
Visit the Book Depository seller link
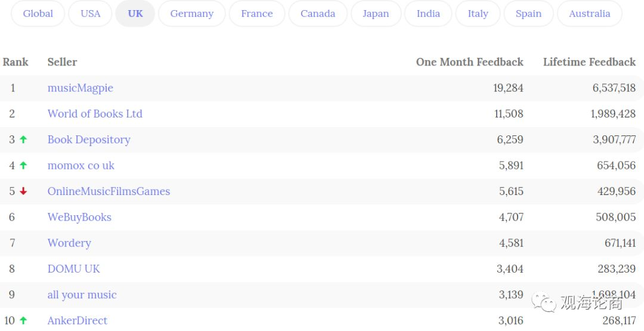[x=89, y=140]
